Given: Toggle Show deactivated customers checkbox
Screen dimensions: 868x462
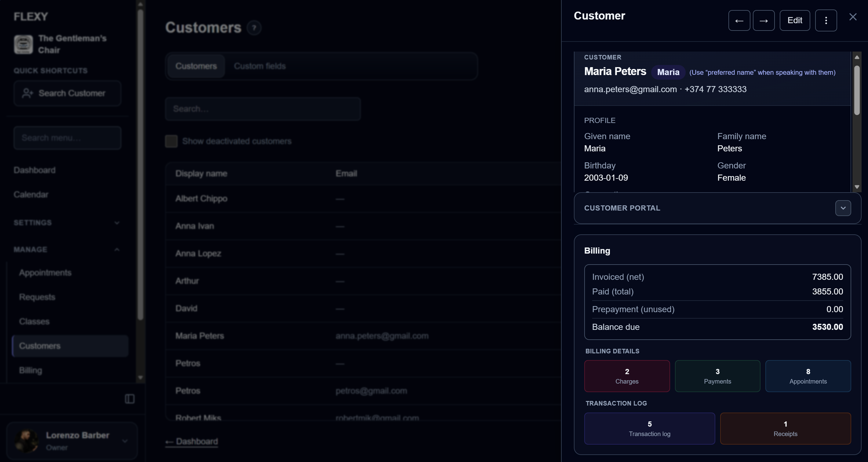Looking at the screenshot, I should click(171, 141).
